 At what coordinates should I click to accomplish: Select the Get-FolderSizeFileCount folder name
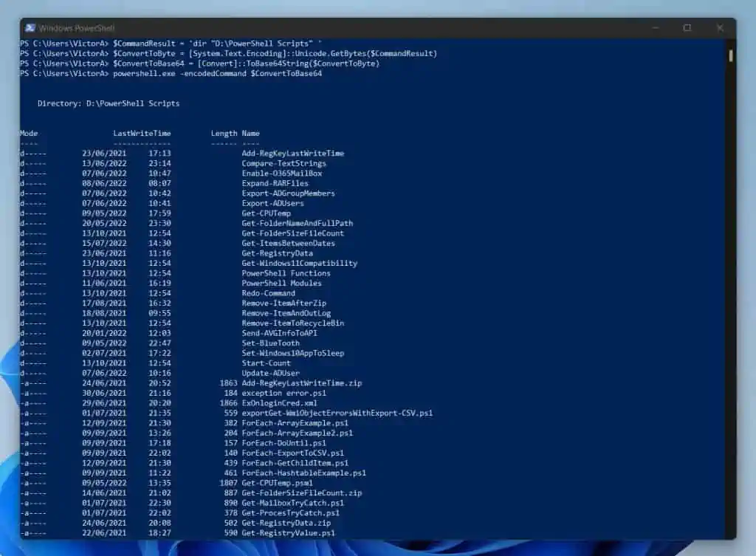[x=292, y=233]
